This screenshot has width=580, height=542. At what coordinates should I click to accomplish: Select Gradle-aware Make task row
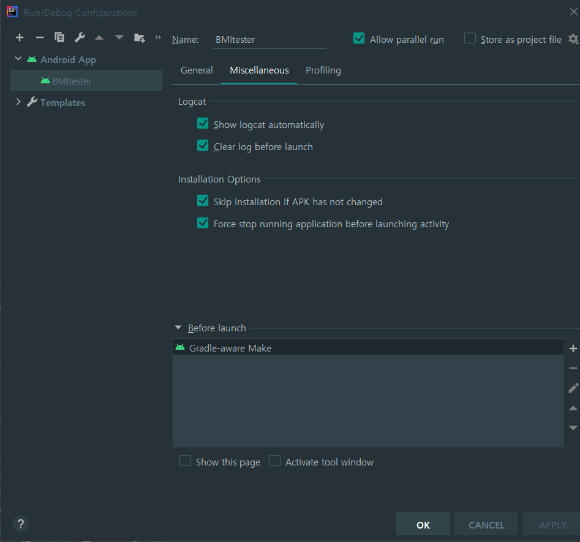368,348
